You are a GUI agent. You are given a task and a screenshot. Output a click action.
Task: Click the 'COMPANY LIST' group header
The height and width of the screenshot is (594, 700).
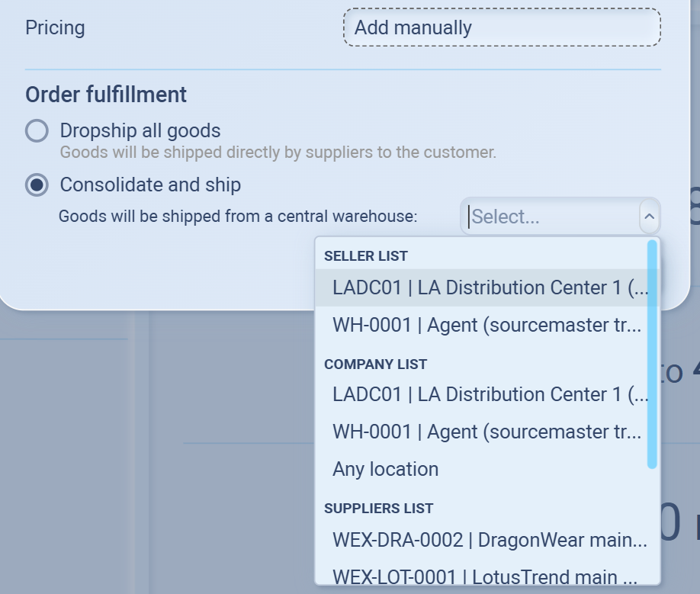[x=375, y=364]
